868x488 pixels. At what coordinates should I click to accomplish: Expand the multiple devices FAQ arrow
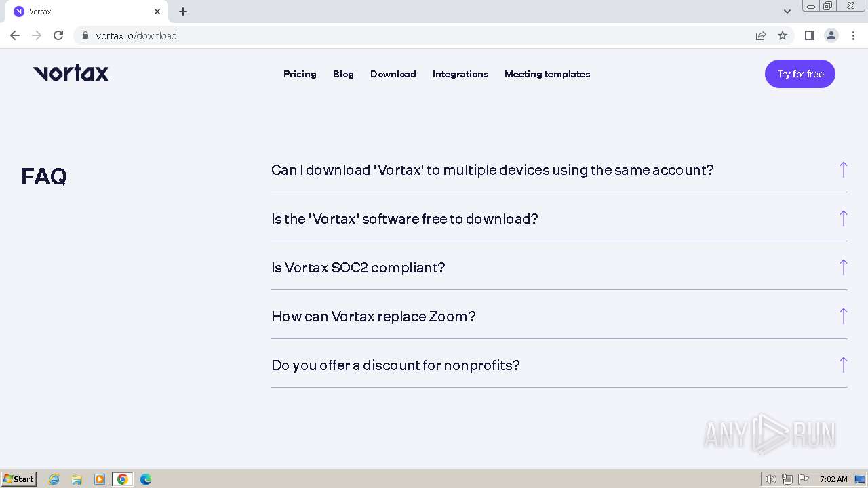pos(843,169)
